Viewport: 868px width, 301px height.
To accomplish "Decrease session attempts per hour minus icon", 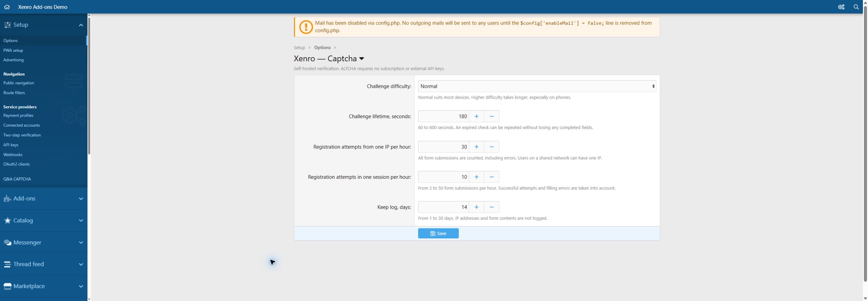I will coord(491,177).
